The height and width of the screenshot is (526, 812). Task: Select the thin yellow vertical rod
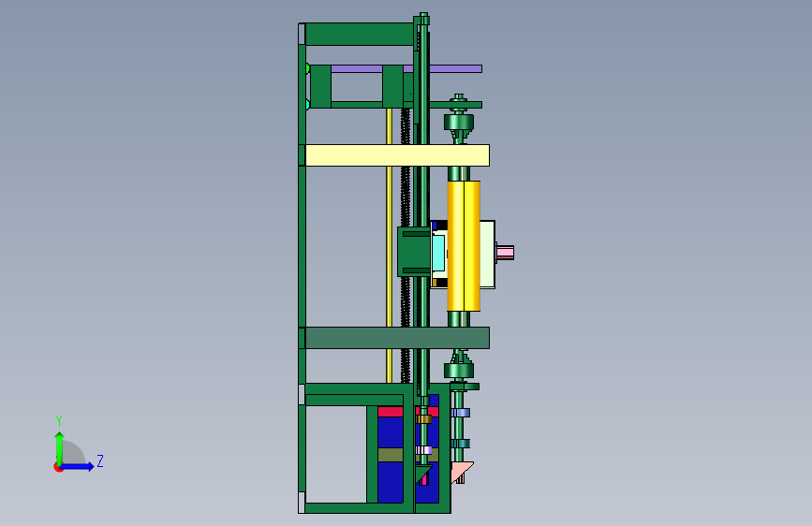pyautogui.click(x=390, y=243)
